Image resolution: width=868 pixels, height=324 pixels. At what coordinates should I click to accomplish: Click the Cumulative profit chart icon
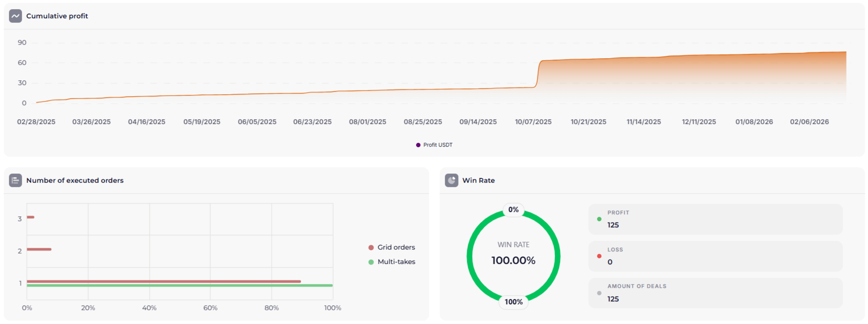[x=15, y=16]
